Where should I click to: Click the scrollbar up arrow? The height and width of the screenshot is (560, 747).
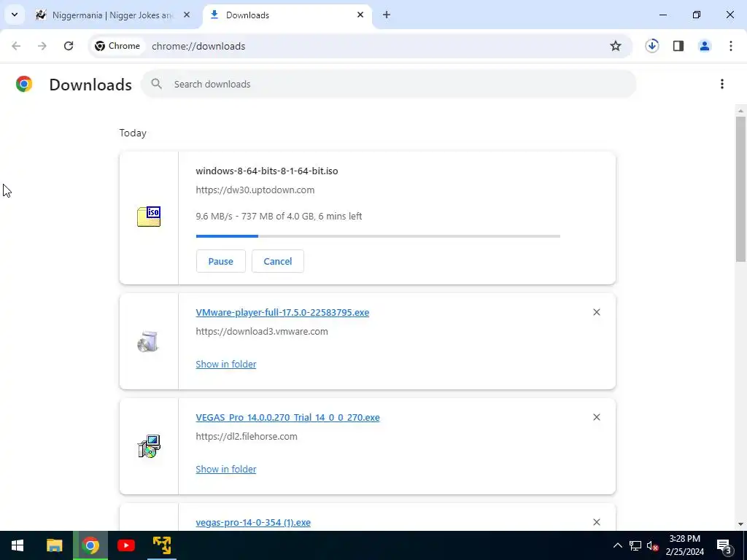740,111
